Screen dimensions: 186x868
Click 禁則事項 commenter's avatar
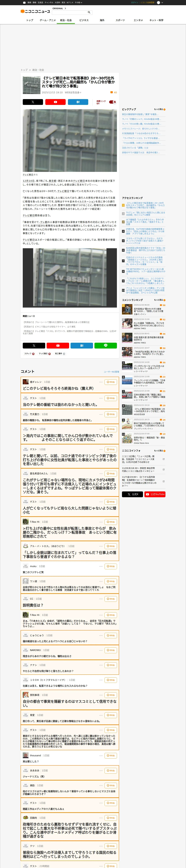[x=25, y=695]
